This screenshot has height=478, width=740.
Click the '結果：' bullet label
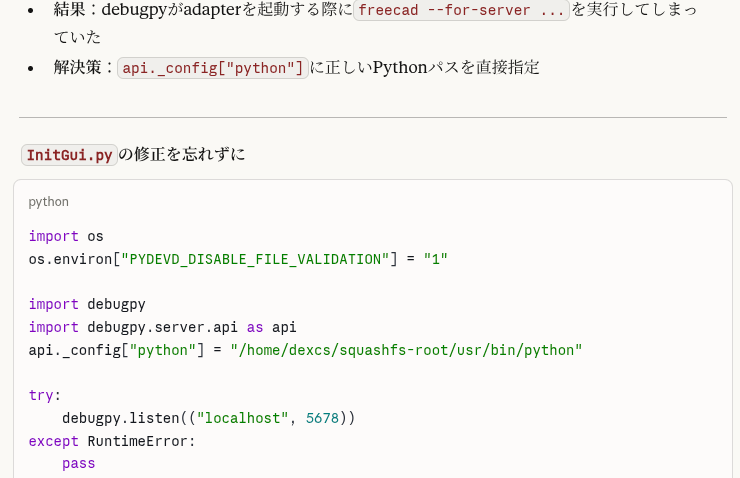click(x=77, y=11)
